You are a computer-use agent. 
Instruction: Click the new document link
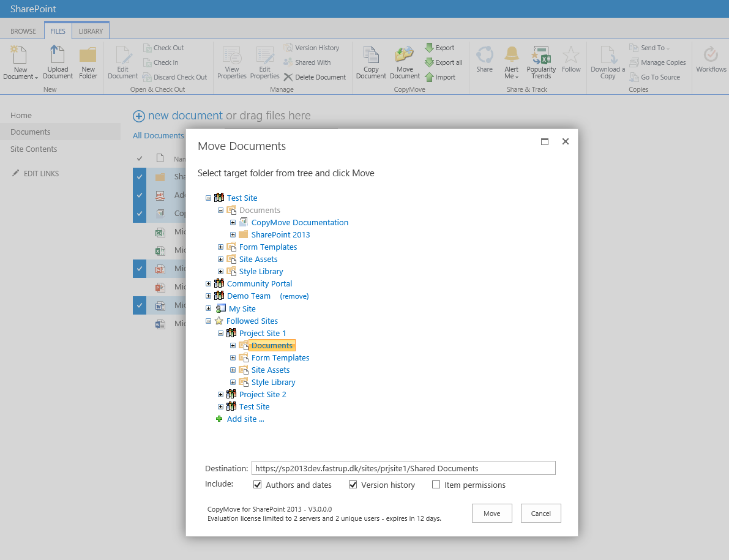(x=185, y=115)
